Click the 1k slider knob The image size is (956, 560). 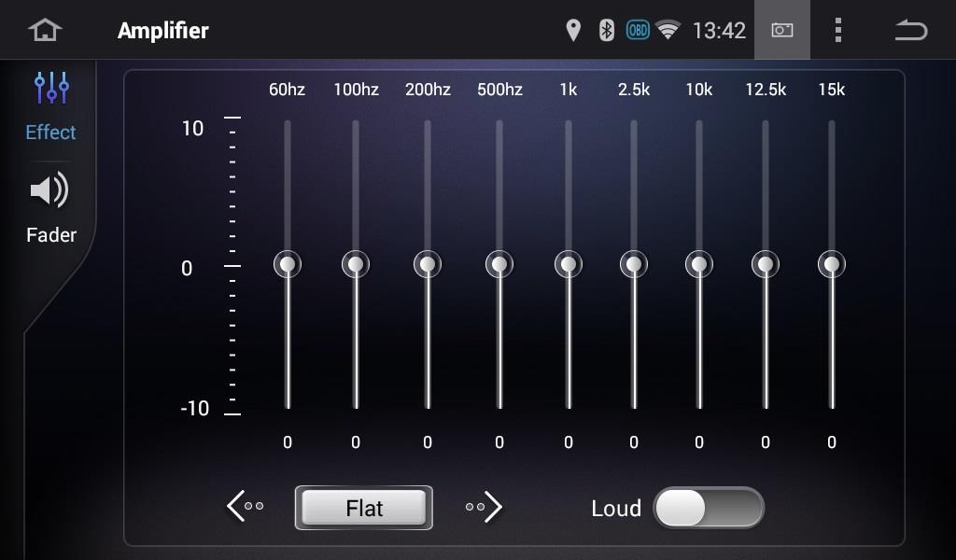[569, 264]
